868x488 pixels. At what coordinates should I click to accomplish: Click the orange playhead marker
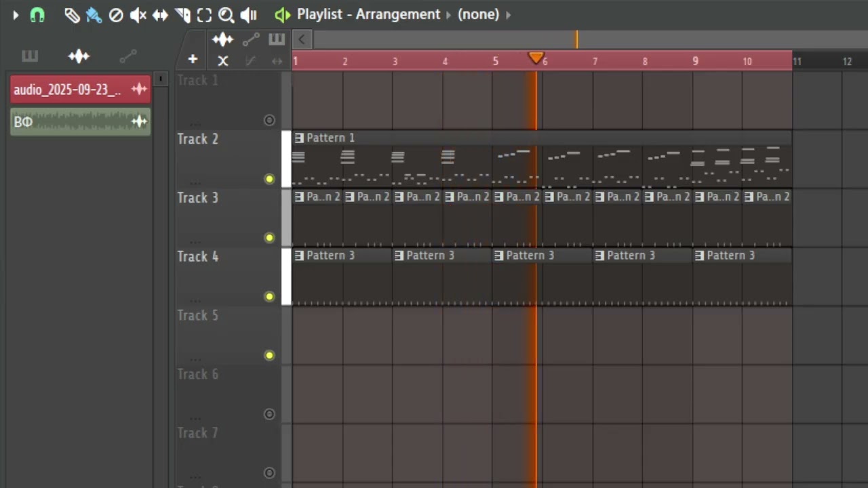(536, 58)
